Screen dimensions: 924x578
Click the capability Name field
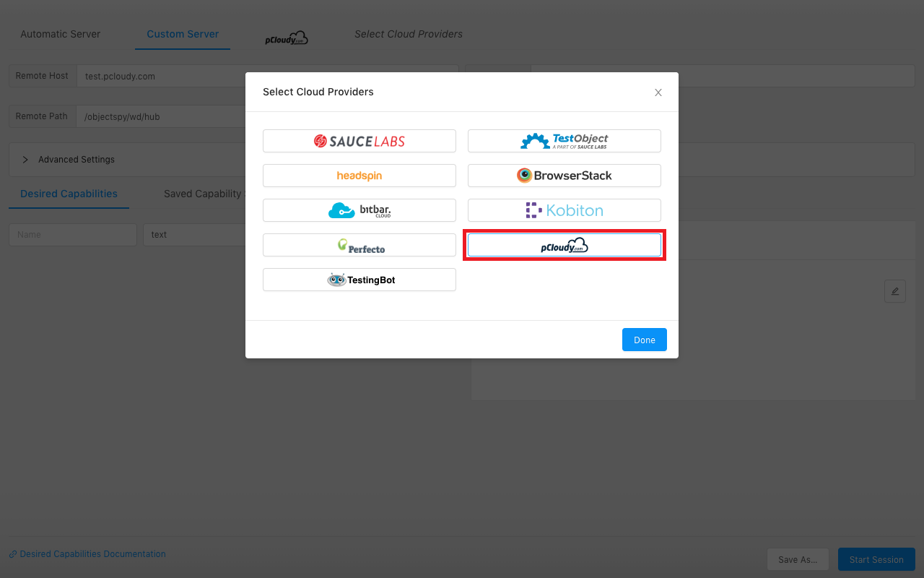coord(73,235)
